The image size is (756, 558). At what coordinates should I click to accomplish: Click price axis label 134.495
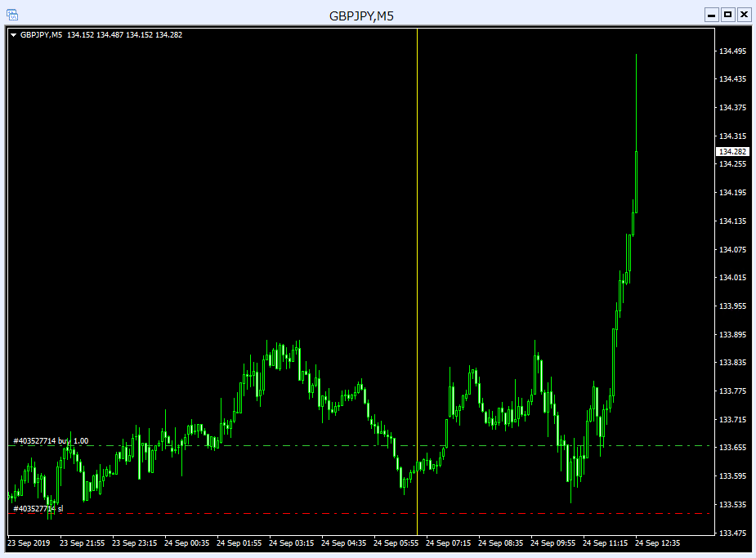click(x=732, y=51)
